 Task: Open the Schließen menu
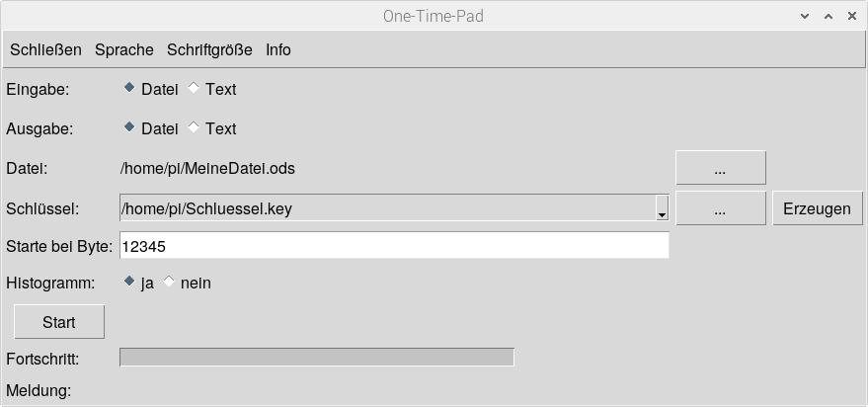click(45, 49)
